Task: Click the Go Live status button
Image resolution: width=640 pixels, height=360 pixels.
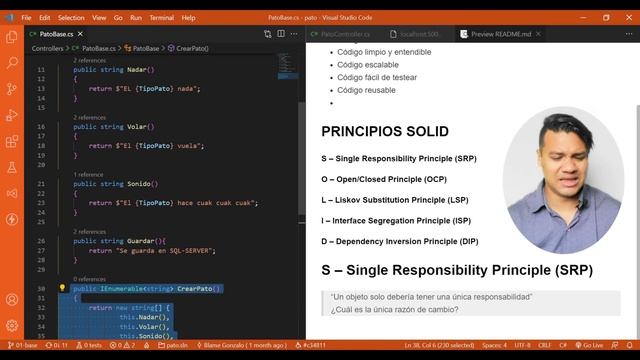Action: (589, 345)
